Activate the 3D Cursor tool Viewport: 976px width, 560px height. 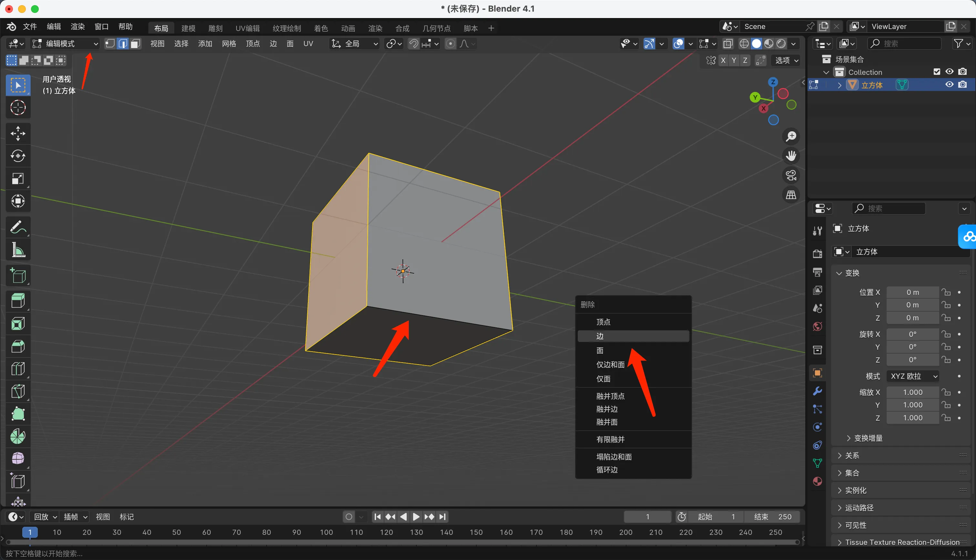18,108
